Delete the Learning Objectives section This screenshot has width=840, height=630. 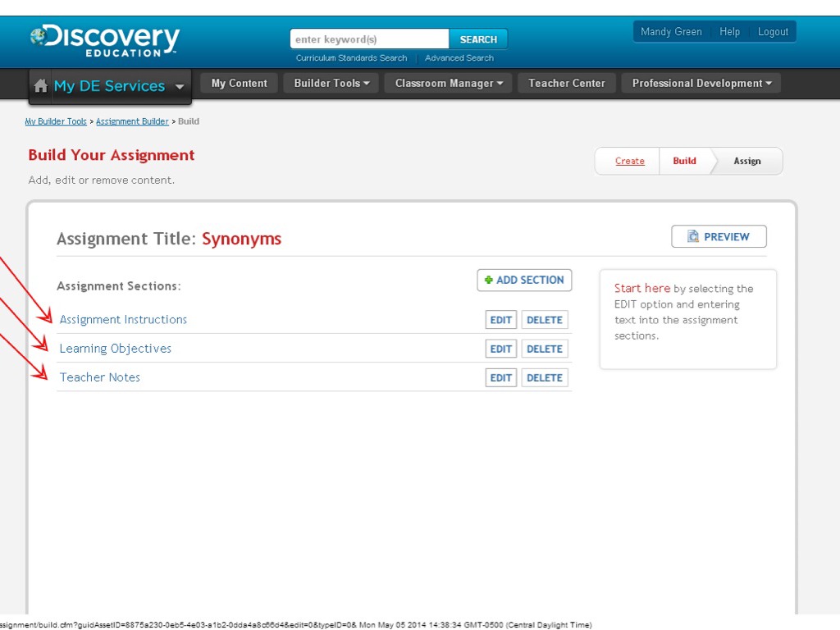click(x=544, y=349)
